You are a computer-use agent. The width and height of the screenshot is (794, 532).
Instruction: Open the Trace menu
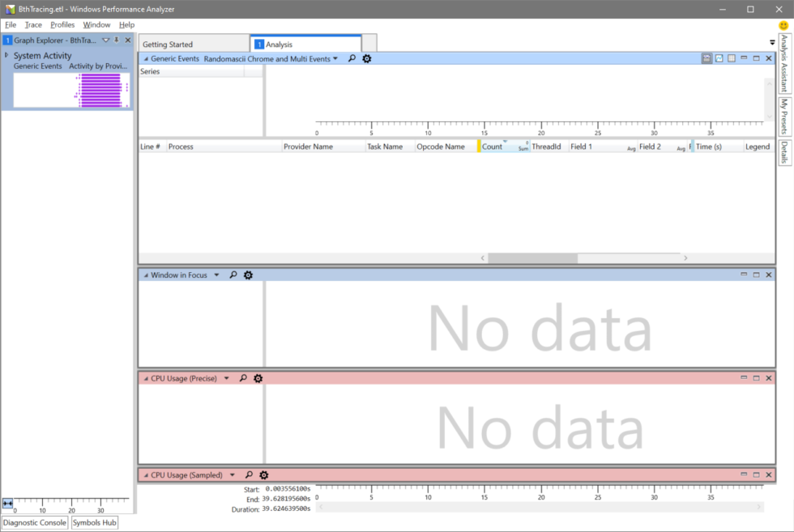32,24
